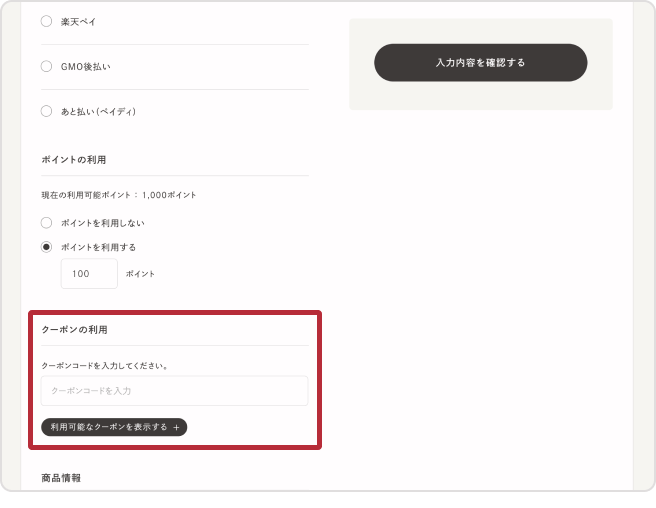Focus the points amount field showing 100
656x508 pixels.
pyautogui.click(x=89, y=273)
